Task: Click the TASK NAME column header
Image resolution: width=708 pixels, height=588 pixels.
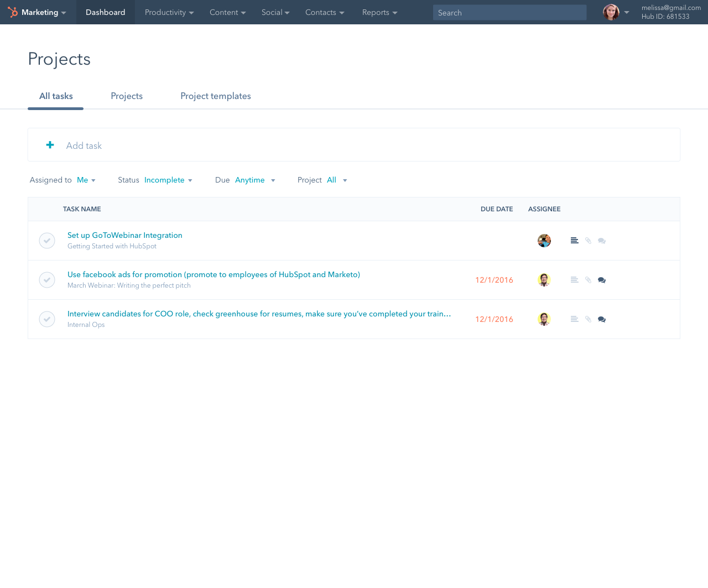Action: [82, 209]
